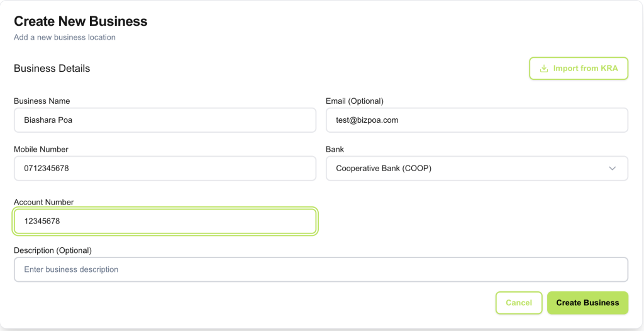Focus the Business Name field with Biashara Poa

point(165,120)
